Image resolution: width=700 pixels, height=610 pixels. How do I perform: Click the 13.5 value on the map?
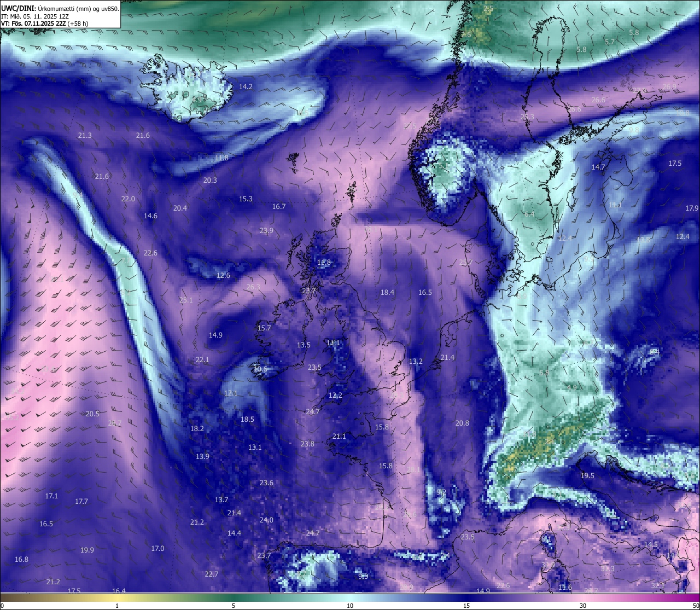point(304,345)
